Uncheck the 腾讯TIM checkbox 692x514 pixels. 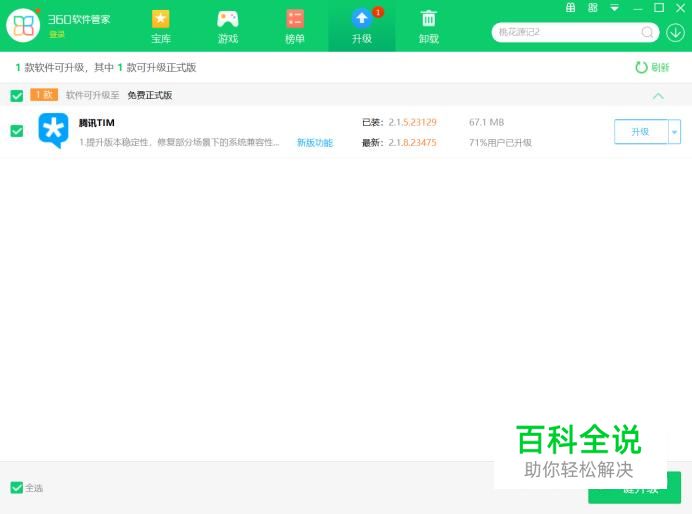(x=17, y=131)
